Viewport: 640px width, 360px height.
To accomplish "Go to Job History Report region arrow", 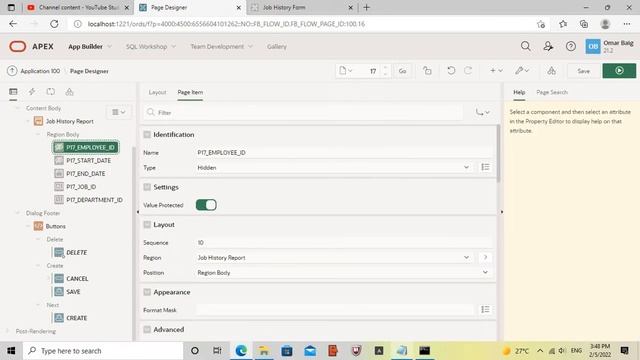I will 485,257.
